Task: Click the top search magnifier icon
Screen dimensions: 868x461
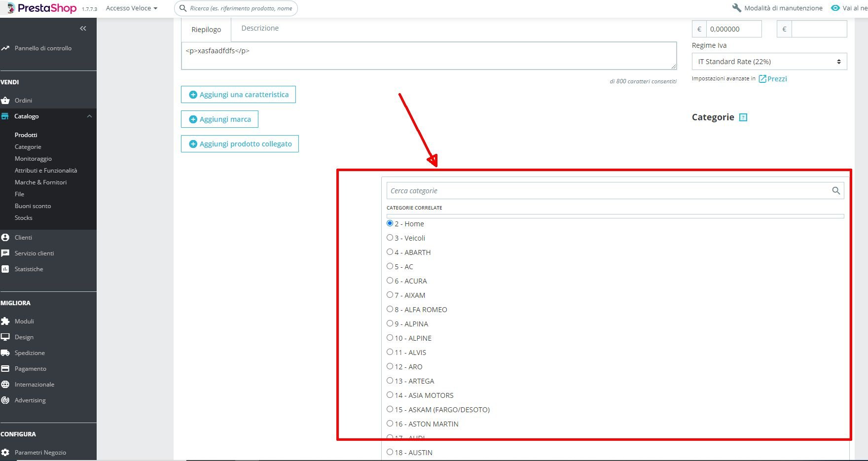Action: pos(183,8)
